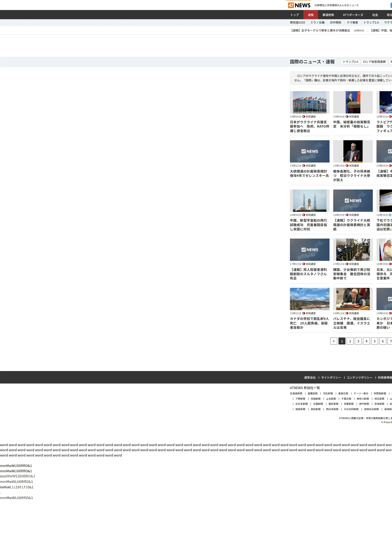
Task: Go to the 社会 section
Action: [375, 15]
